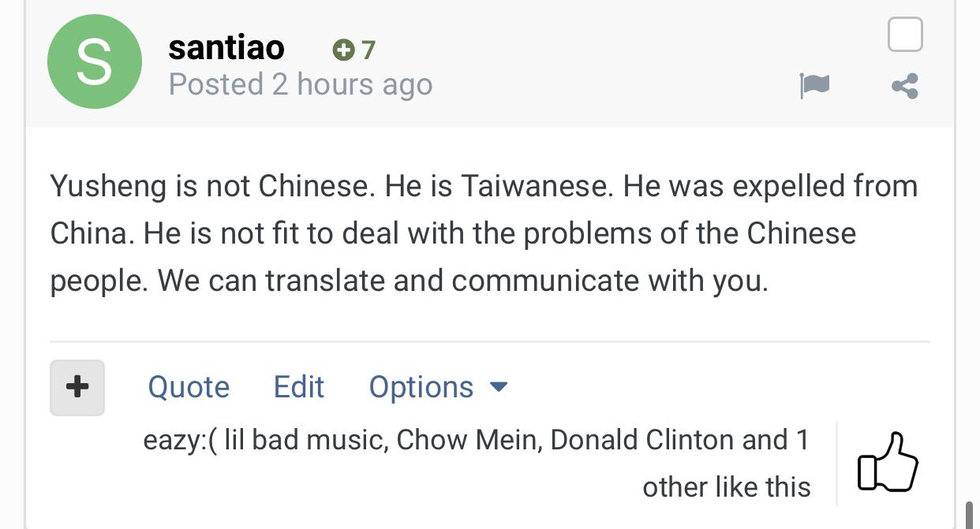Click the plus multiquote button
The image size is (980, 529).
(x=77, y=387)
